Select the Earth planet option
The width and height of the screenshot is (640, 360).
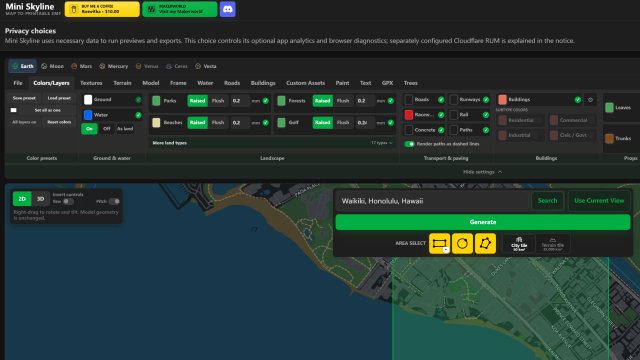[22, 66]
